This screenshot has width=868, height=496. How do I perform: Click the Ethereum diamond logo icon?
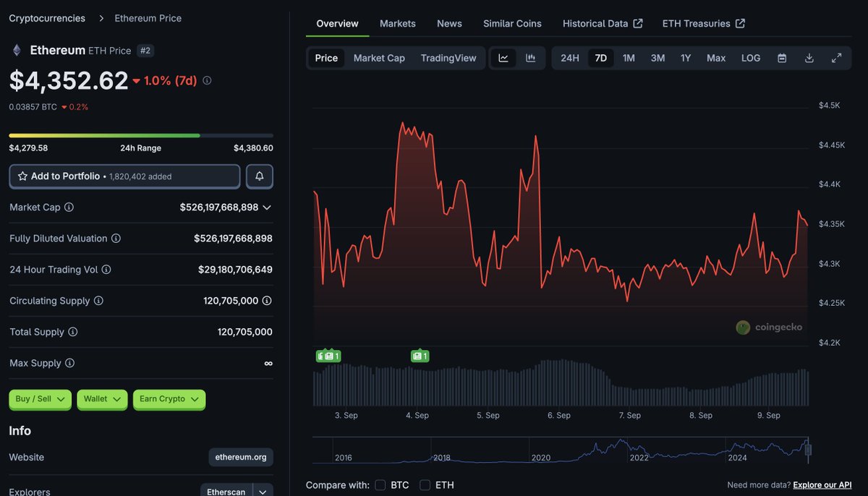pyautogui.click(x=16, y=50)
